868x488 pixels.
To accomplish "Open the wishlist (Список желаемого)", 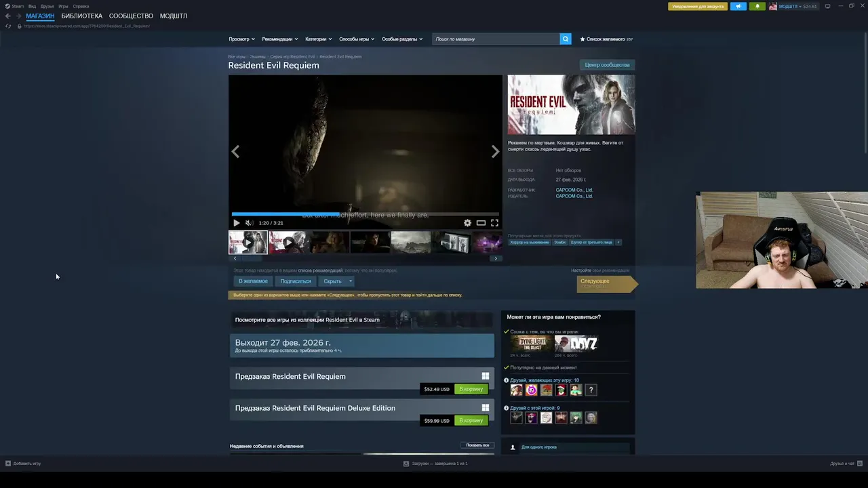I will (606, 39).
